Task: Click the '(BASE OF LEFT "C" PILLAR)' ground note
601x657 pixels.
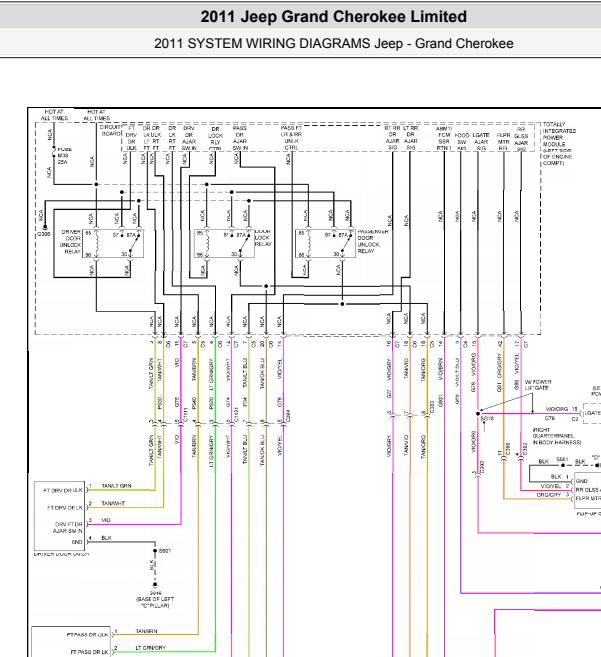Action: click(x=155, y=603)
